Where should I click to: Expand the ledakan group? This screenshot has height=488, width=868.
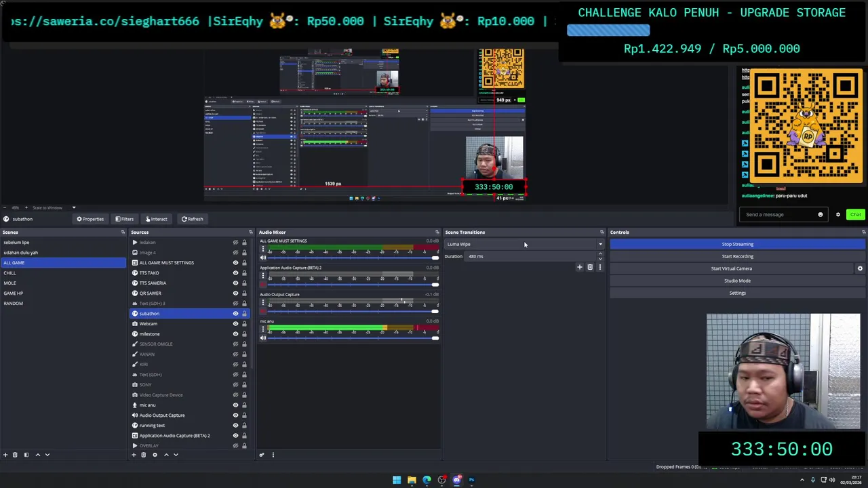pyautogui.click(x=134, y=242)
